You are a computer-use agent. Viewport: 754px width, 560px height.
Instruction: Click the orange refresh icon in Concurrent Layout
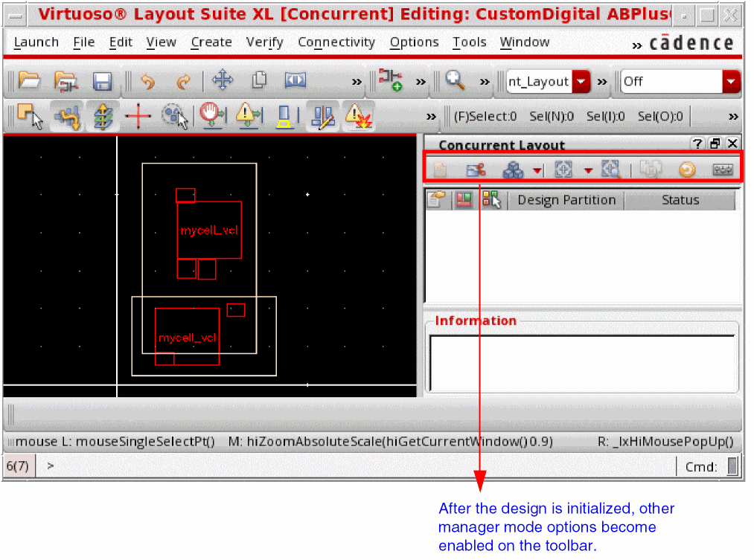[686, 170]
